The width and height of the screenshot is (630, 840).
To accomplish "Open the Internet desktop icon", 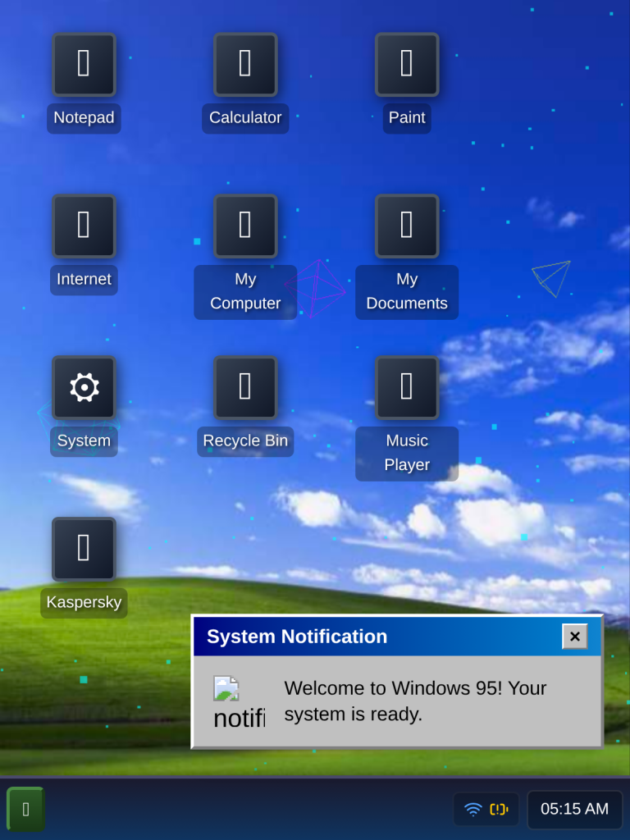I will point(84,226).
